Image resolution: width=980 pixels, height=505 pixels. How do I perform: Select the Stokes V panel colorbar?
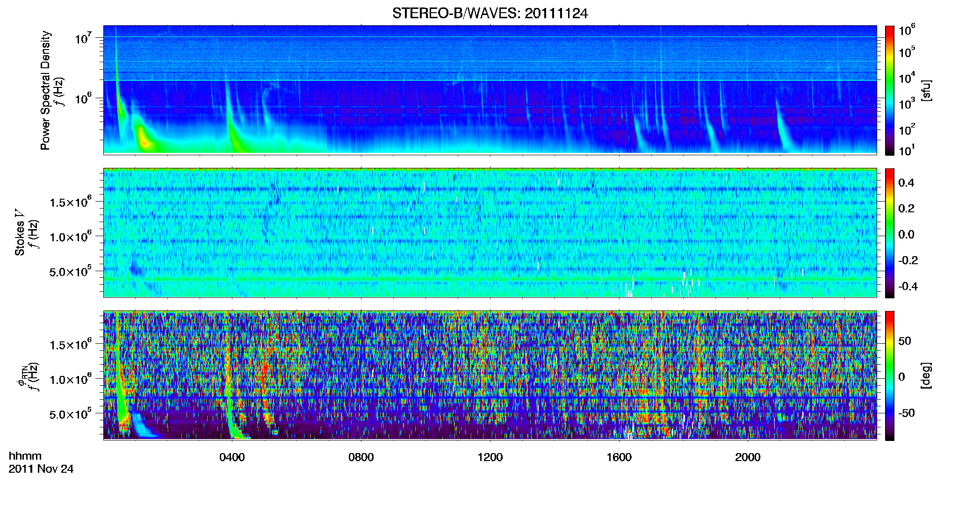pyautogui.click(x=890, y=233)
